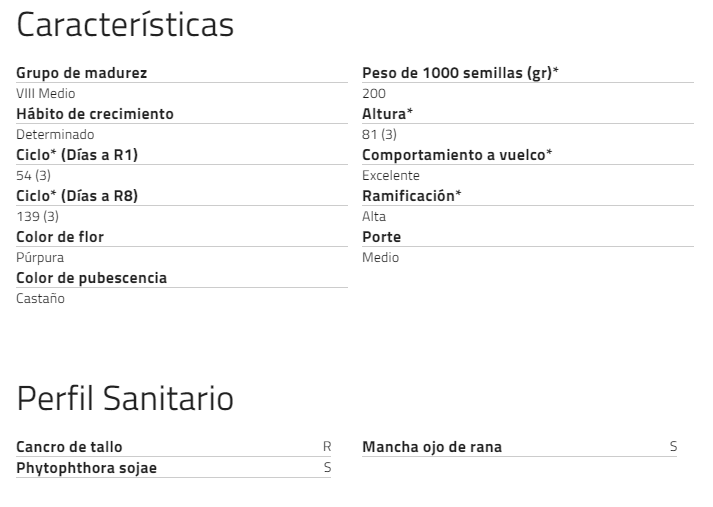
Task: Select the Hábito de crecimiento label
Action: coord(95,114)
